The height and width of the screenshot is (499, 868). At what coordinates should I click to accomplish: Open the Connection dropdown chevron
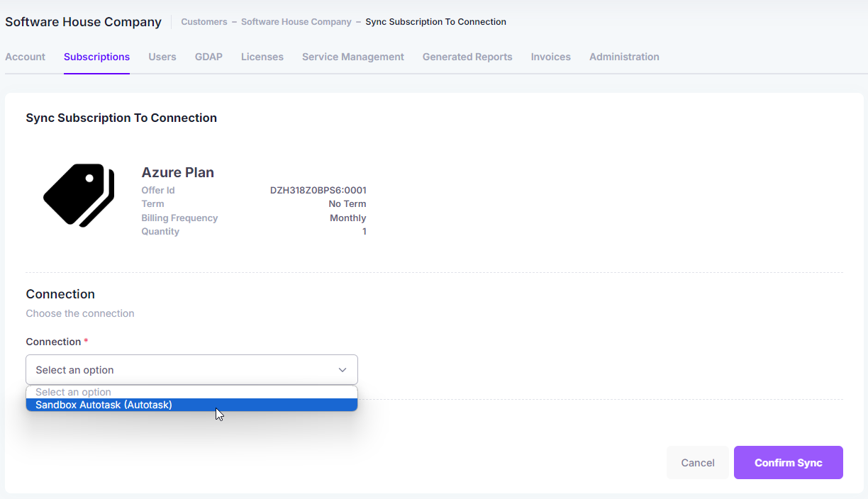343,370
